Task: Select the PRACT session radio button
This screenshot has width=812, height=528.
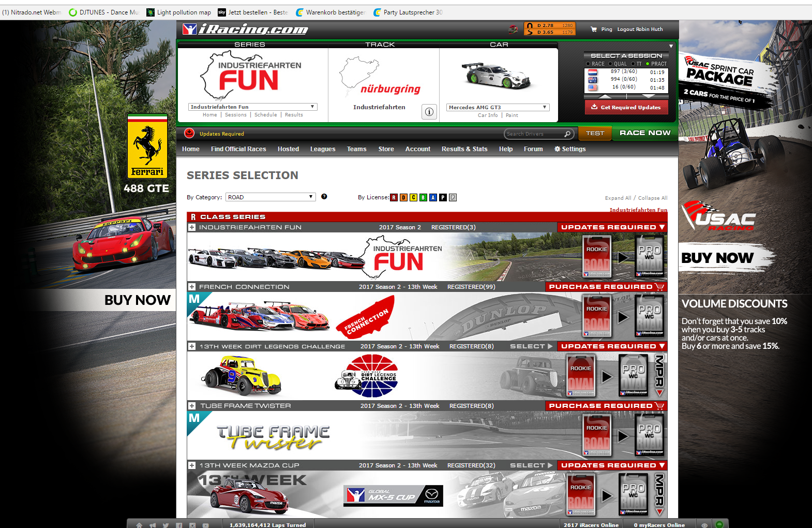Action: 648,64
